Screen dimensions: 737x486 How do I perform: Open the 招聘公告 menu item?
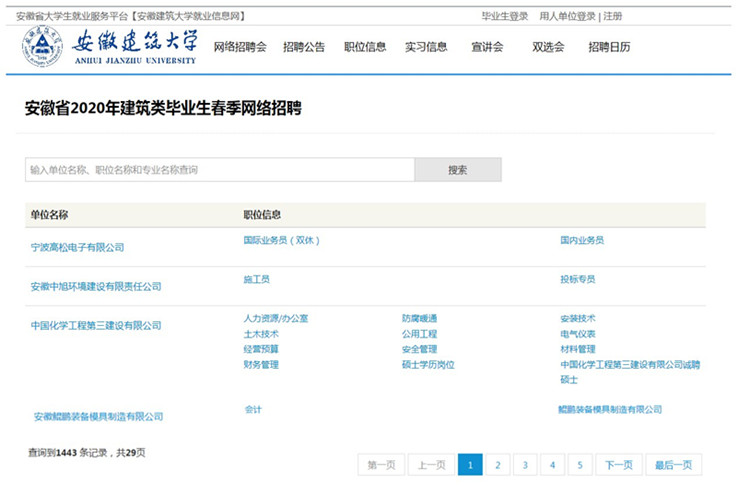click(x=304, y=47)
